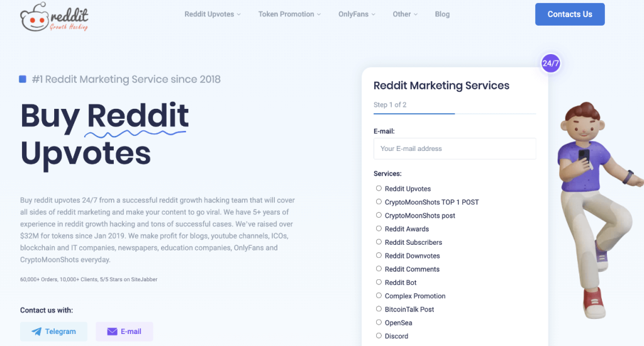Focus the Your E-mail address field
This screenshot has width=644, height=346.
(455, 148)
